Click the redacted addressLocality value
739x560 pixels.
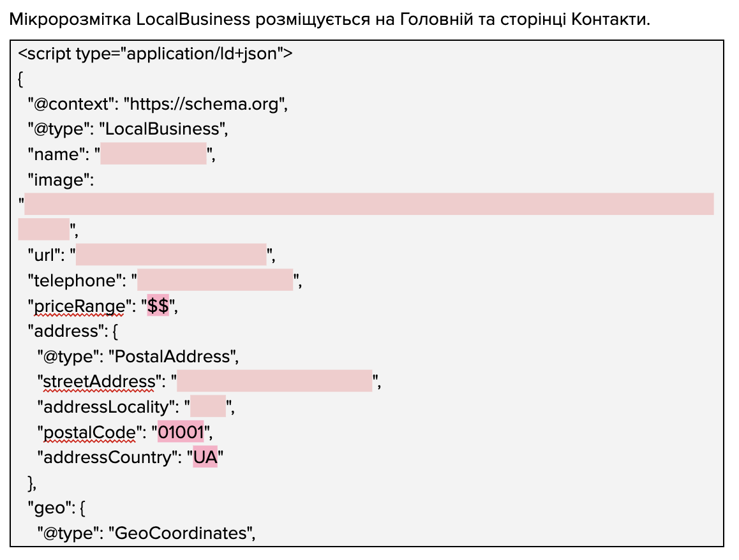point(208,406)
